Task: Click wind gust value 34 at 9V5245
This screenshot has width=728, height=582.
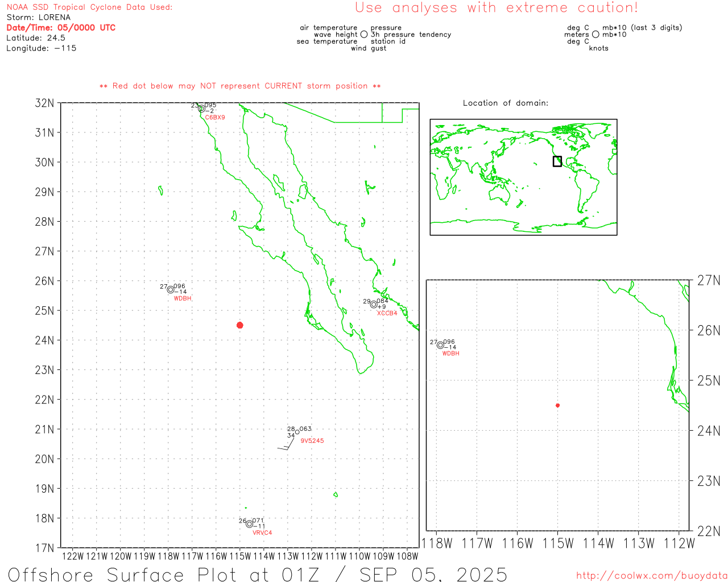Action: [291, 435]
